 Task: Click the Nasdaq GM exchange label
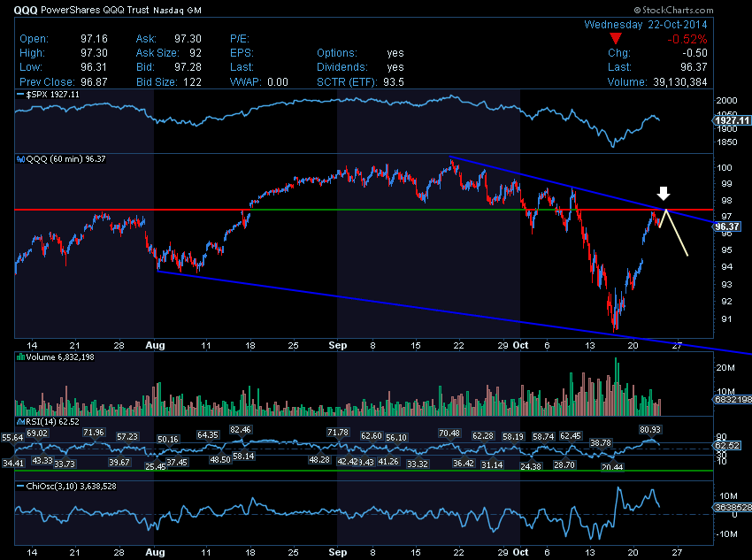coord(178,10)
